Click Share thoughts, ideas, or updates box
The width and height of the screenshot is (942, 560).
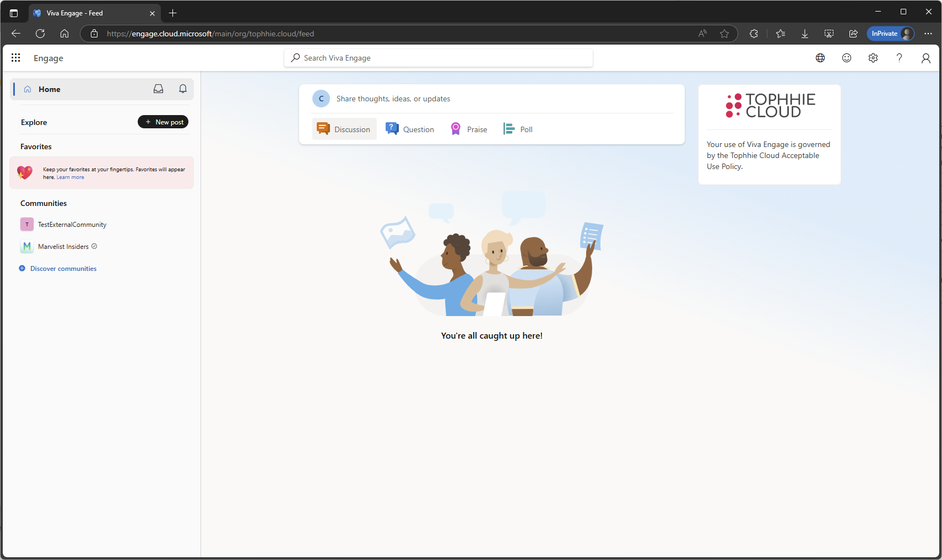393,99
